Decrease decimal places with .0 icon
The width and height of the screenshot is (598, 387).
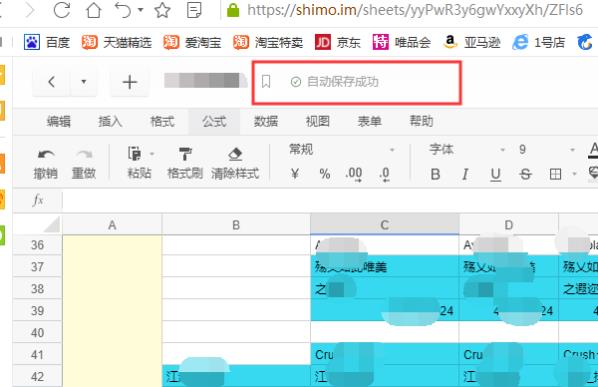(384, 174)
